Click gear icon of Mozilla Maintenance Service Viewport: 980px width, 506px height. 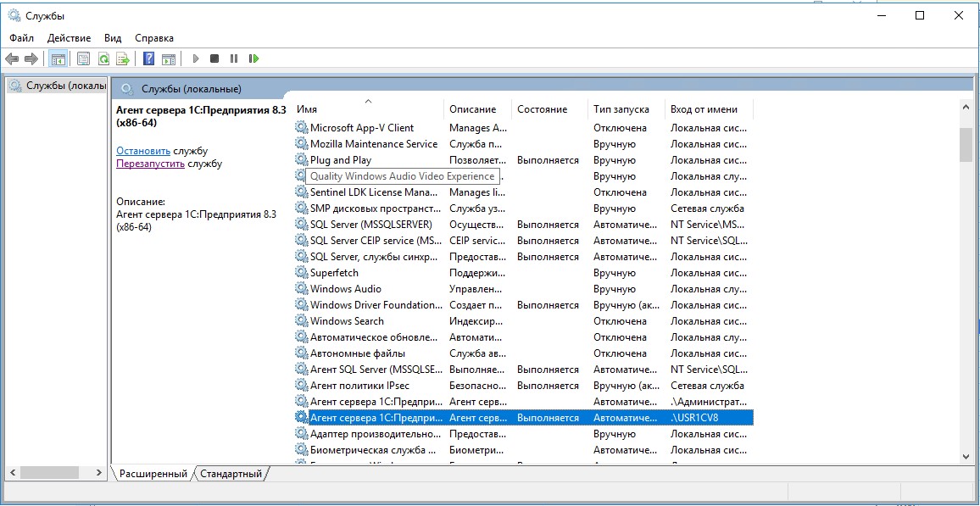302,144
